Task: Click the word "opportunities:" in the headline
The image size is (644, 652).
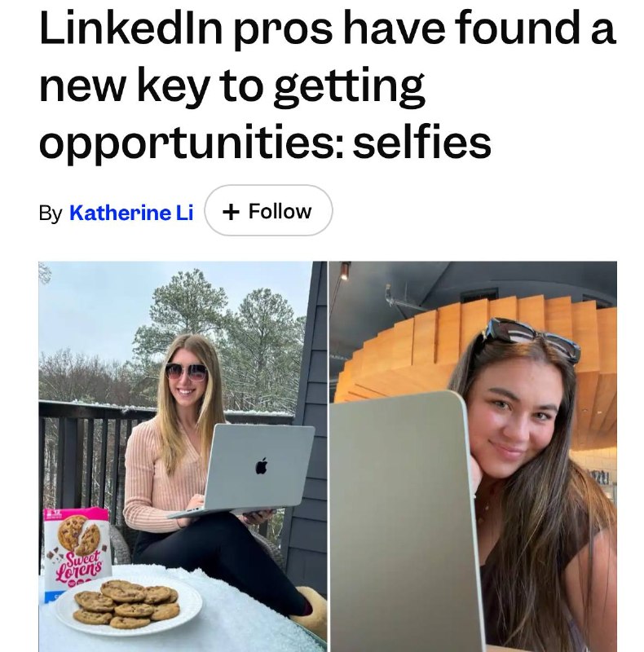Action: (192, 144)
